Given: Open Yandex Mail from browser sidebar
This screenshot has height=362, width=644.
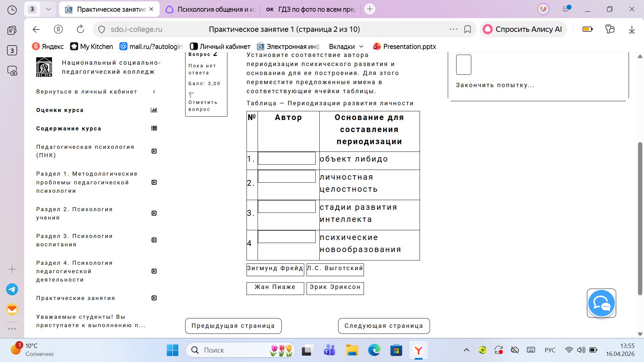Looking at the screenshot, I should 12,309.
